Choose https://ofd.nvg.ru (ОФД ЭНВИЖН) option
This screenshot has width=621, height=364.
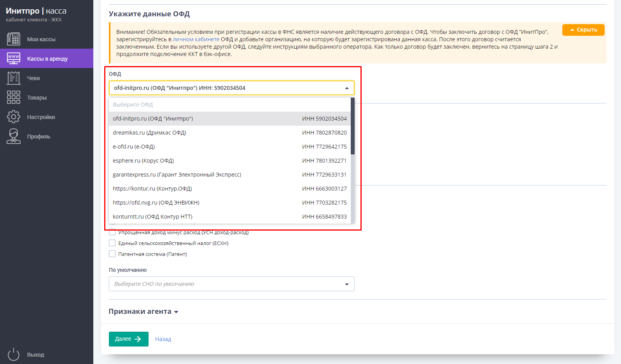click(230, 203)
